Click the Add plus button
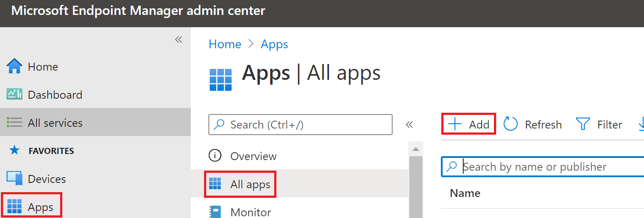The width and height of the screenshot is (644, 218). (x=469, y=125)
